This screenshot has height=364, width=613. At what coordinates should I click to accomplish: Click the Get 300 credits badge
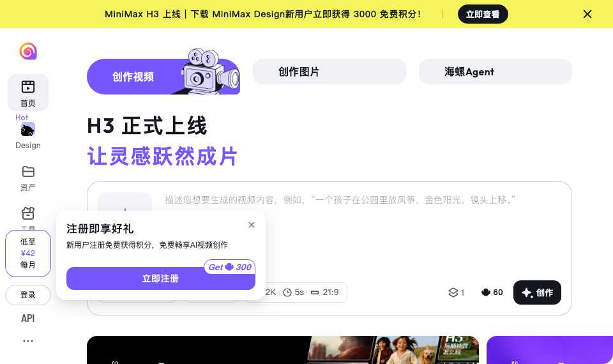(229, 267)
